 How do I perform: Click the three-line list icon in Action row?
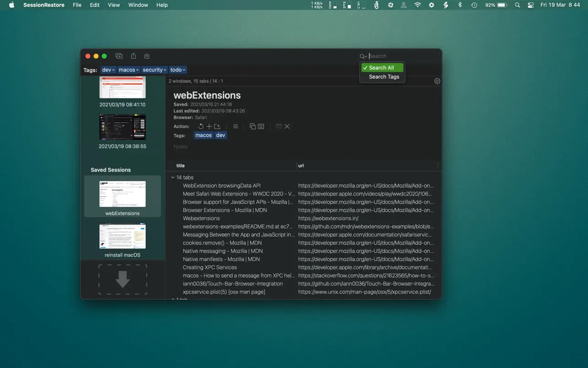235,126
